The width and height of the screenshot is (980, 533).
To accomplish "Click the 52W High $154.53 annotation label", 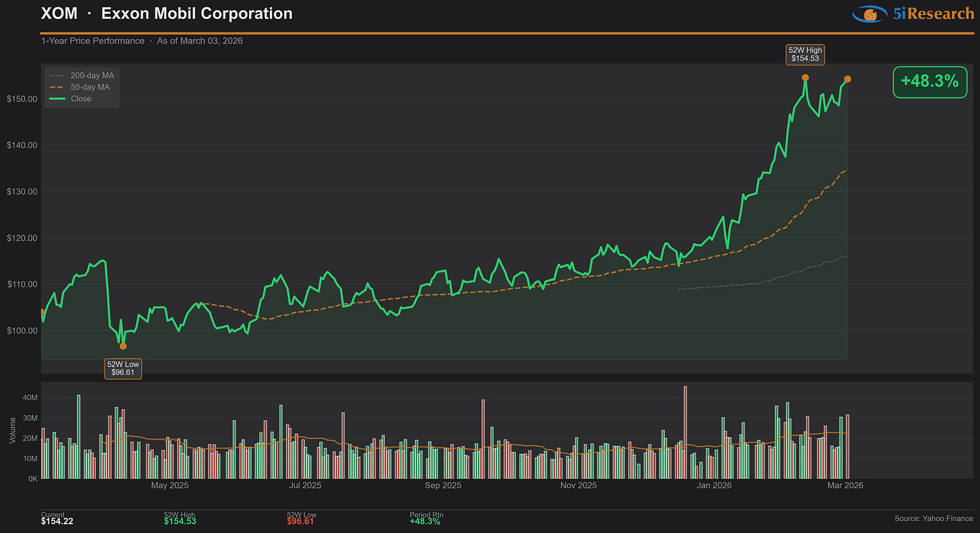I will (805, 55).
